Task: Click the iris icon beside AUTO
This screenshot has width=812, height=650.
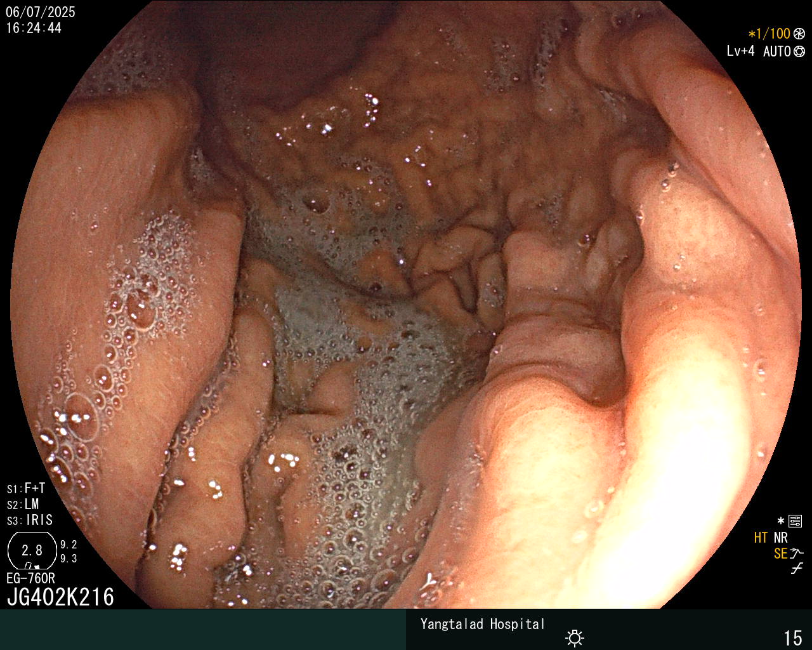Action: [x=799, y=51]
